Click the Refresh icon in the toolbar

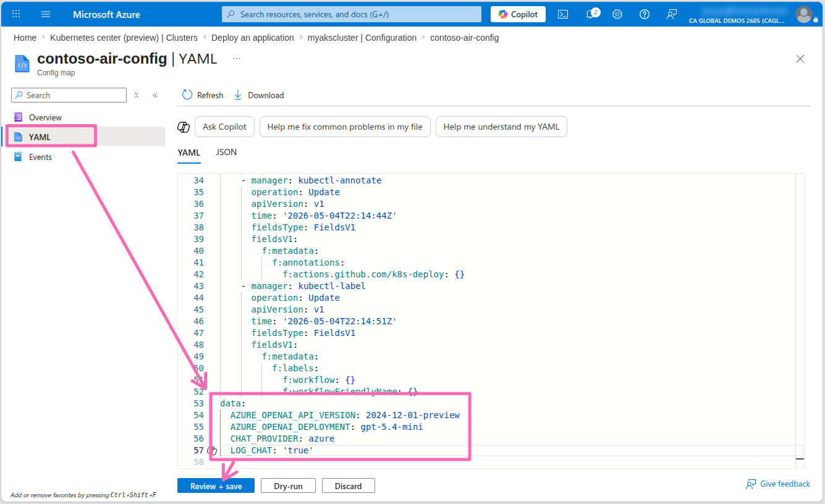pyautogui.click(x=187, y=95)
